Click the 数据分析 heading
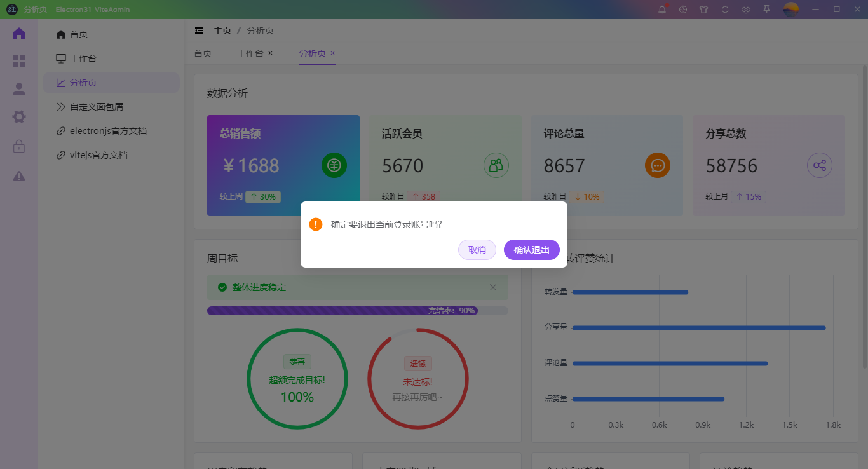 pos(227,93)
